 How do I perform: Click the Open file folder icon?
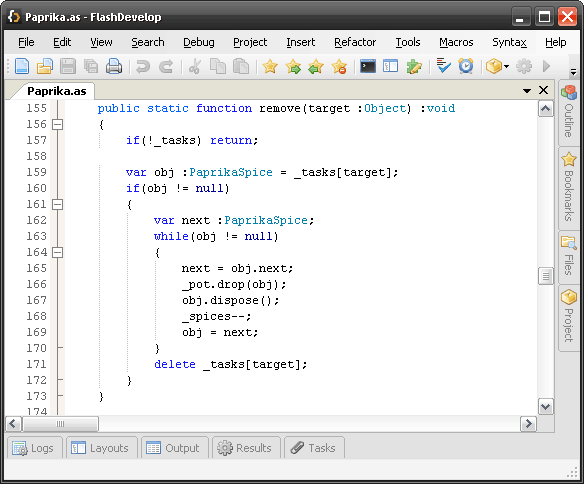(45, 67)
